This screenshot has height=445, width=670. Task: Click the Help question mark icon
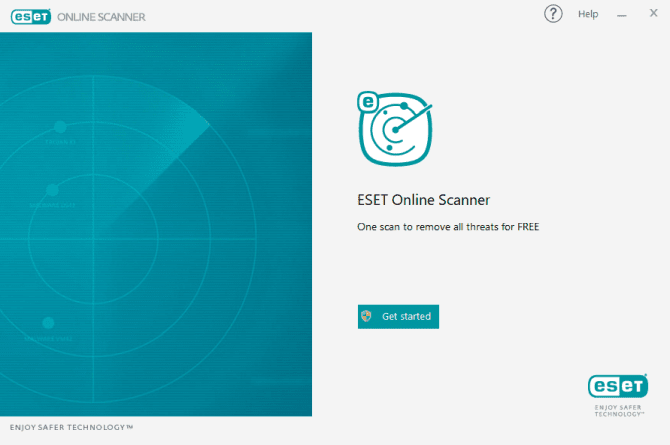click(553, 14)
